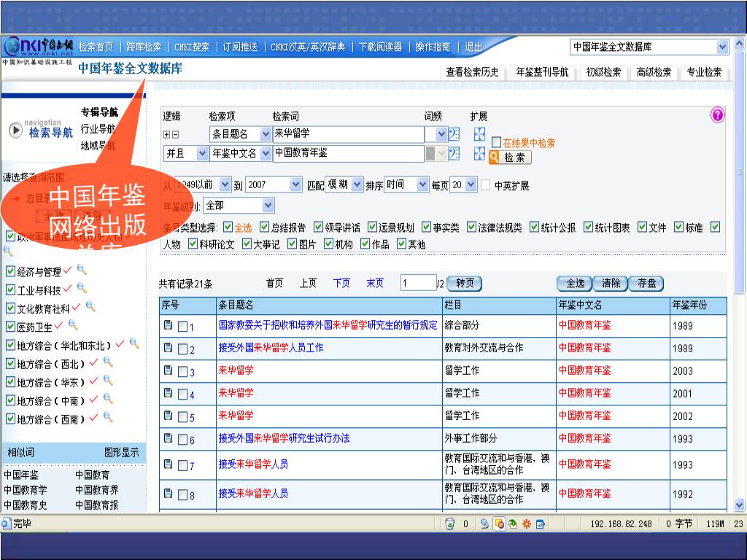Viewport: 747px width, 560px height.
Task: Click the save disk icon in result row 3
Action: (169, 370)
